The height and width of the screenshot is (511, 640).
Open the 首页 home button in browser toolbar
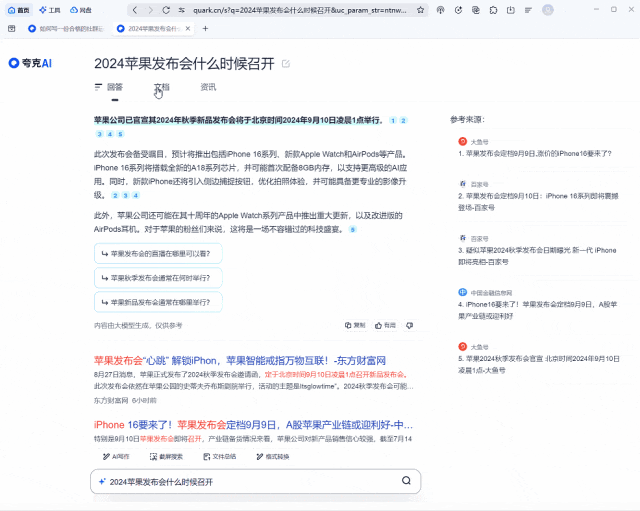[19, 10]
